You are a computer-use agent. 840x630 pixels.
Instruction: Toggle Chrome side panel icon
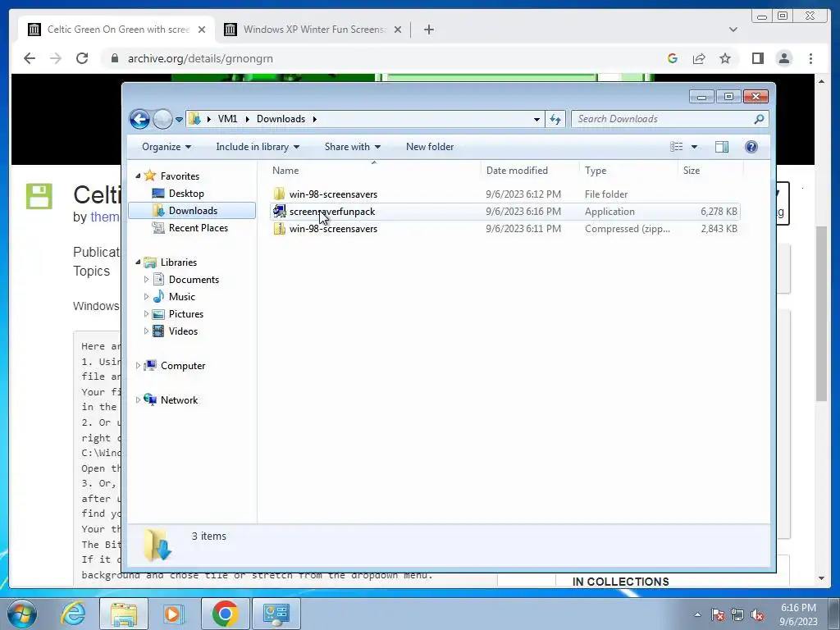757,58
